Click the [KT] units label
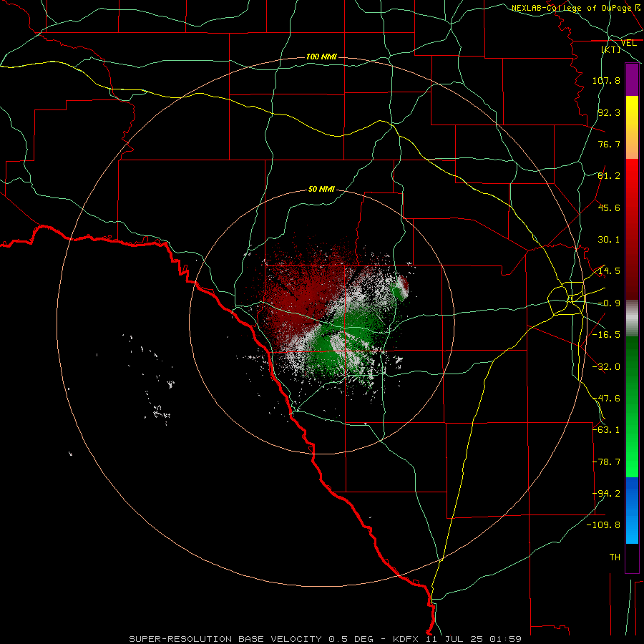 (611, 49)
